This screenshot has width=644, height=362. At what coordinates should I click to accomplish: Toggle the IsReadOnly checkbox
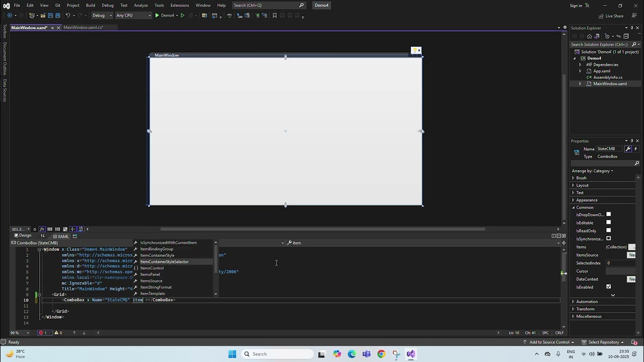click(x=608, y=231)
